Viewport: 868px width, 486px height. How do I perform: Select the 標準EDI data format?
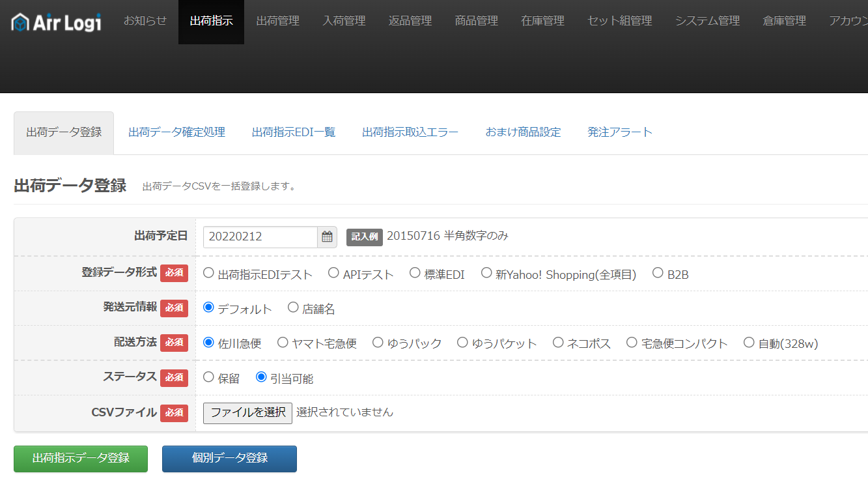(x=415, y=273)
